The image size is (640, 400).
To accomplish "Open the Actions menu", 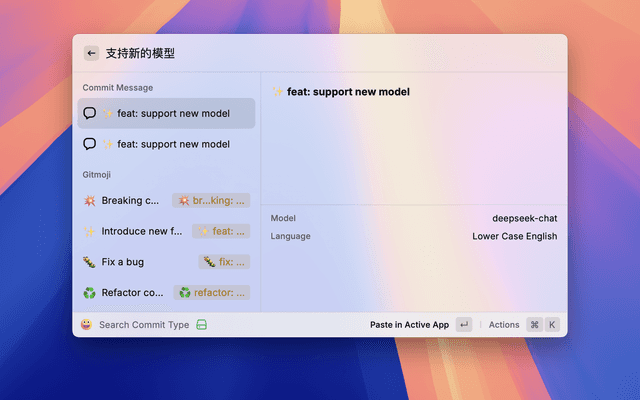I will pos(504,325).
